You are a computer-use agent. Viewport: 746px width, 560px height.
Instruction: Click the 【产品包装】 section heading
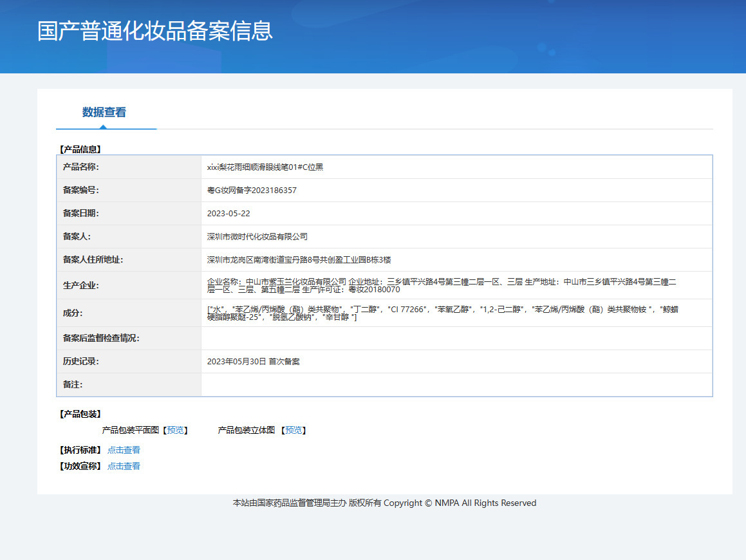click(x=80, y=414)
